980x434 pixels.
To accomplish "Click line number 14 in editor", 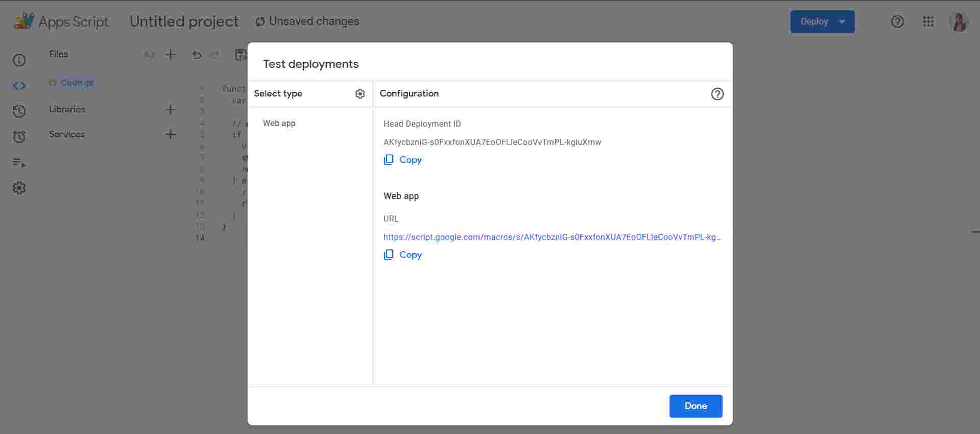I will (200, 238).
